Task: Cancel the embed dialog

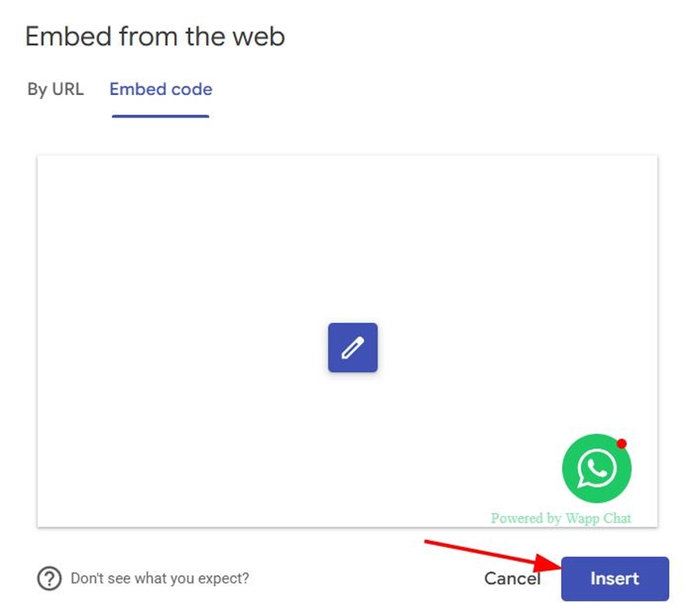Action: [512, 578]
